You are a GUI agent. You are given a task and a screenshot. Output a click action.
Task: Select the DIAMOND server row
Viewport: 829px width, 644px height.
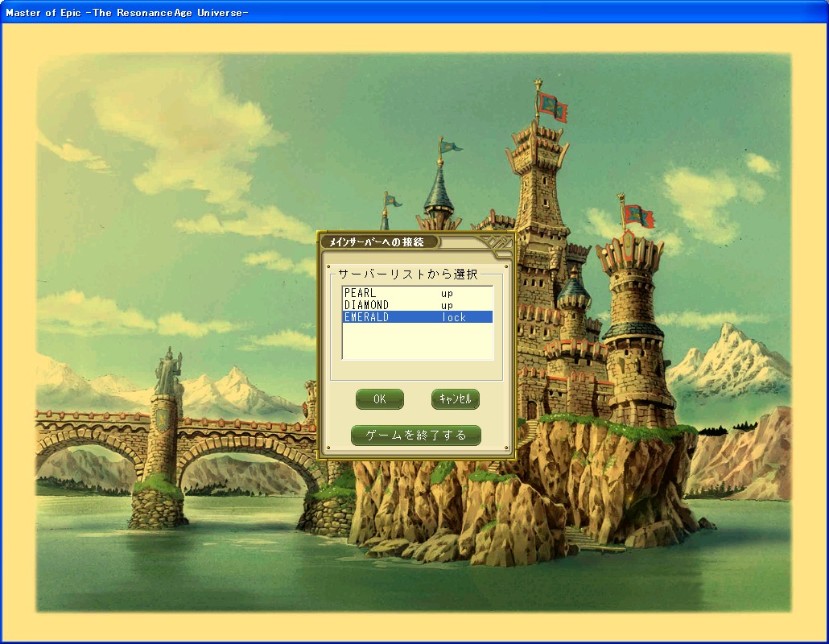(x=418, y=305)
